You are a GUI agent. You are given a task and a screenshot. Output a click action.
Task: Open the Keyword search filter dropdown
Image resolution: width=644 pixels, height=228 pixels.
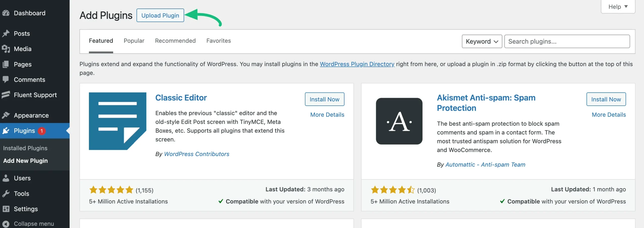481,41
